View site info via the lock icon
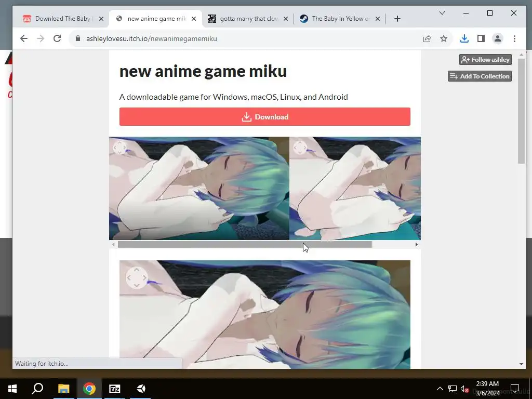 pos(78,38)
